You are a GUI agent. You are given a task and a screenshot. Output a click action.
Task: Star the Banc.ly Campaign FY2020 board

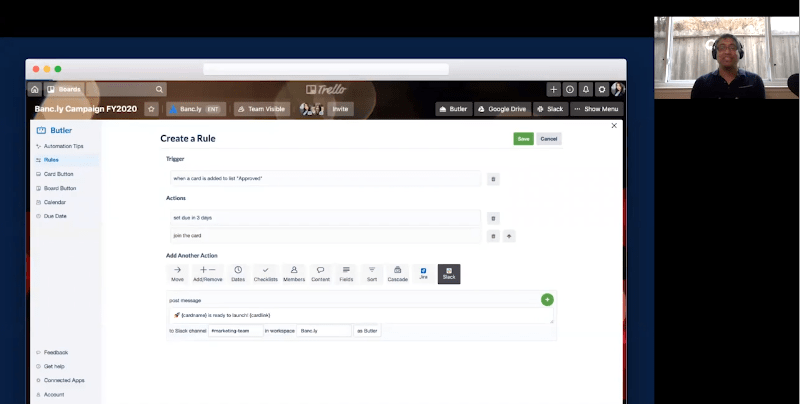click(151, 109)
